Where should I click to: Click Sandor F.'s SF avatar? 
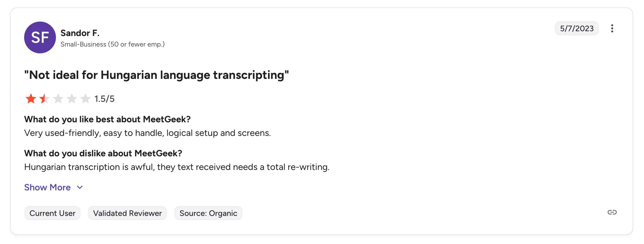coord(40,37)
